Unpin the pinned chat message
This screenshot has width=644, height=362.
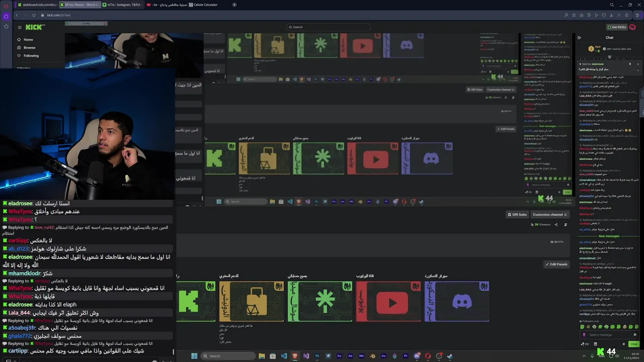point(630,64)
